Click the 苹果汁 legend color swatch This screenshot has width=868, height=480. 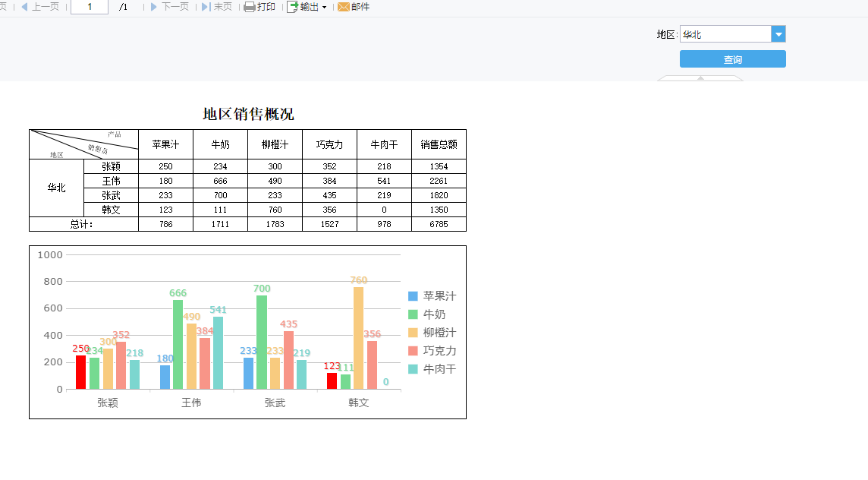413,296
